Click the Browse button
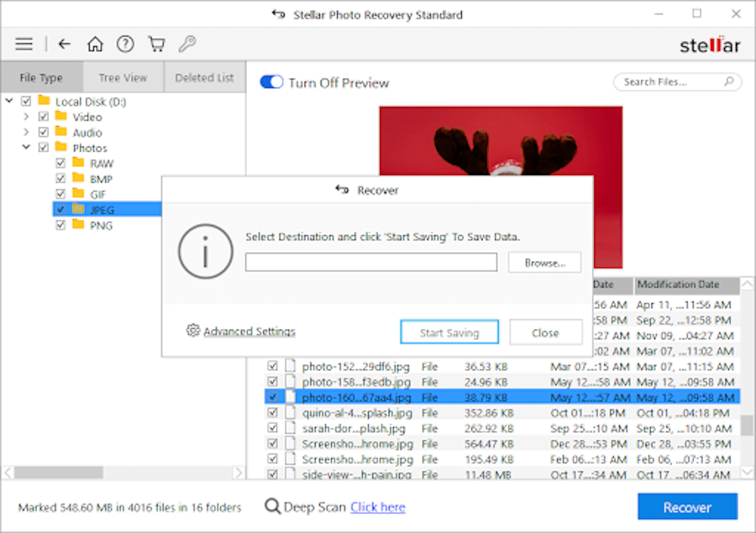Screen dimensions: 756x533 tap(544, 262)
